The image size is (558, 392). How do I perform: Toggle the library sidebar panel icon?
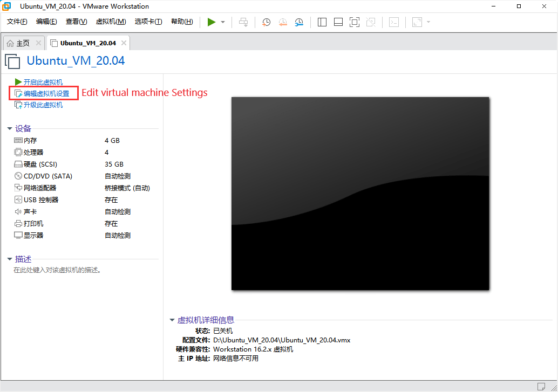point(322,22)
